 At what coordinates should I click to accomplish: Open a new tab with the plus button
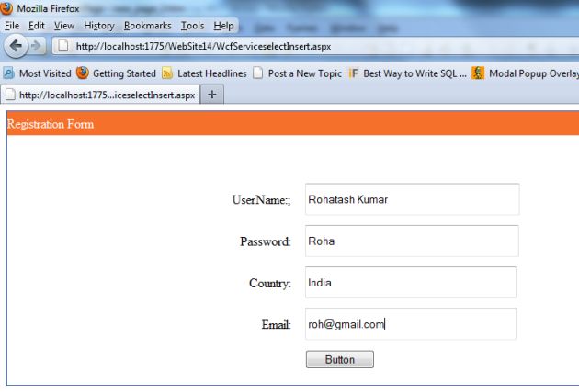click(x=212, y=95)
